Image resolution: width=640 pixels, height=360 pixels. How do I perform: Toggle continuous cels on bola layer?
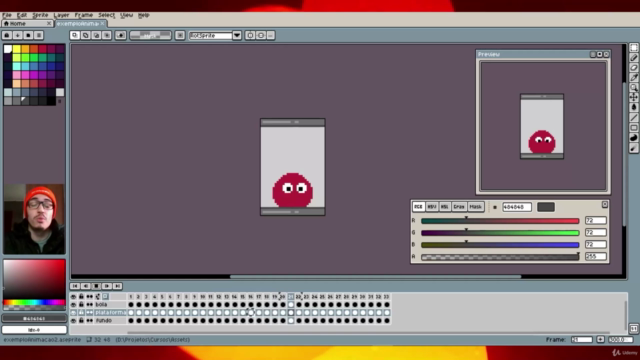tap(89, 304)
